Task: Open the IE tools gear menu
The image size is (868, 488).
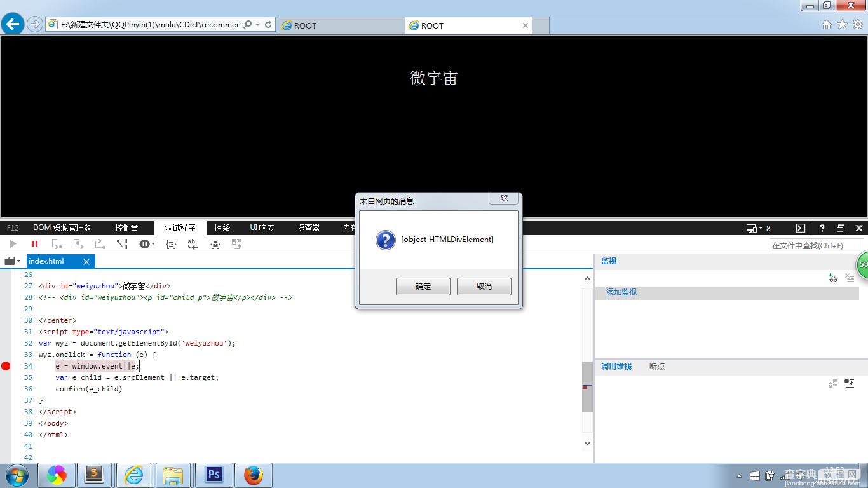Action: point(858,25)
